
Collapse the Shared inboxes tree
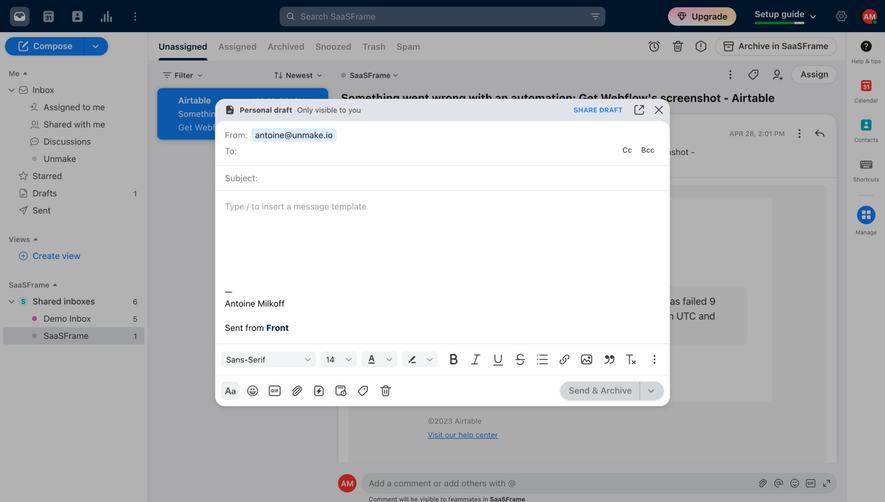point(11,302)
